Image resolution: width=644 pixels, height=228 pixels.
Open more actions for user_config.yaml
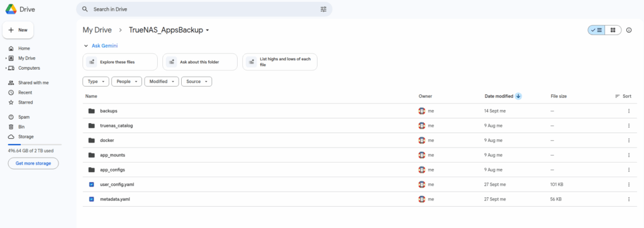pyautogui.click(x=628, y=185)
